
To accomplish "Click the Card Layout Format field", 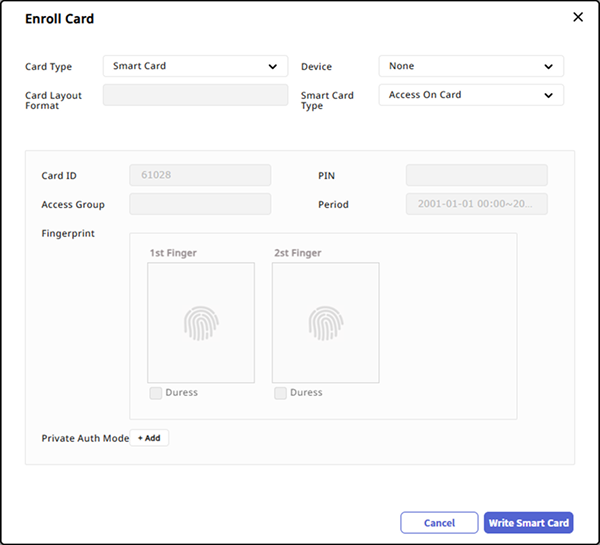I will point(195,96).
